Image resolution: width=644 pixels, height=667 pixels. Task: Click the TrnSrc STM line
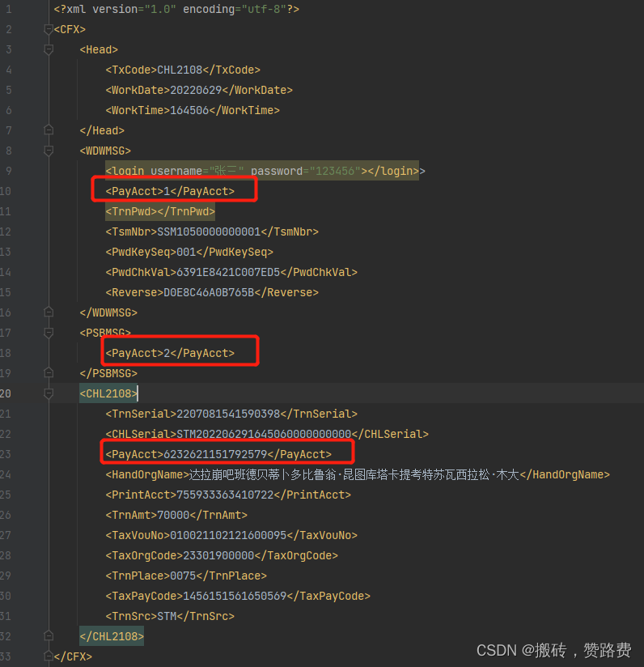[x=170, y=616]
